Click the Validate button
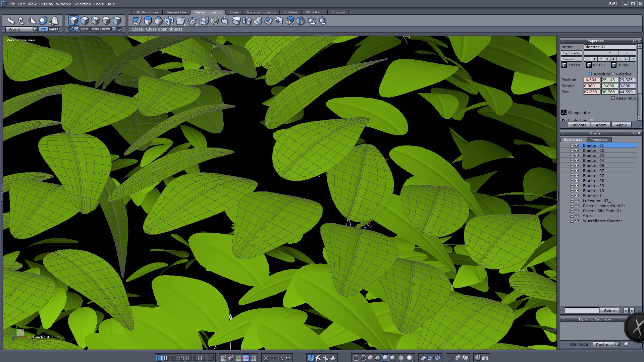644x362 pixels. pos(579,125)
